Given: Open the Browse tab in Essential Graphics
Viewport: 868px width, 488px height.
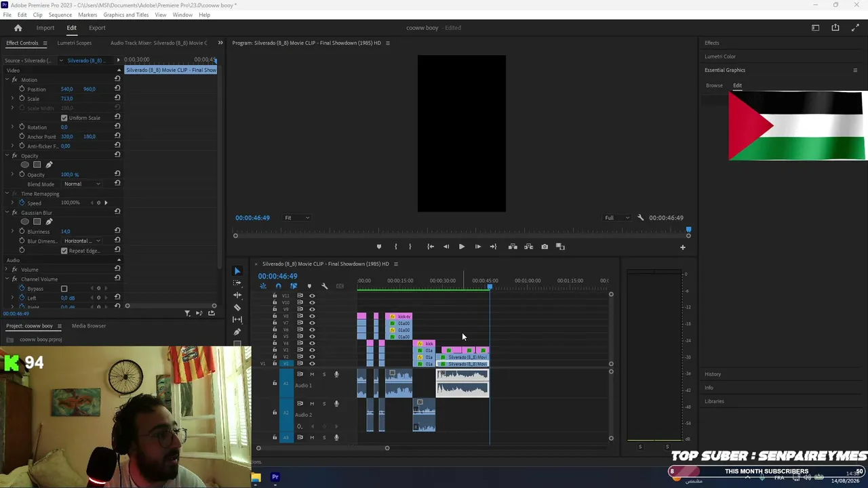Looking at the screenshot, I should click(x=714, y=85).
